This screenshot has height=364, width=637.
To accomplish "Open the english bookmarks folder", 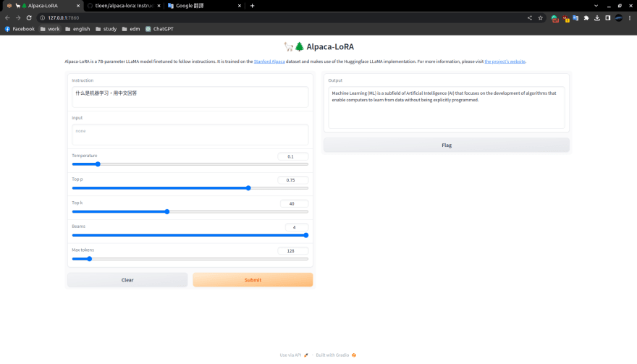I will 77,29.
